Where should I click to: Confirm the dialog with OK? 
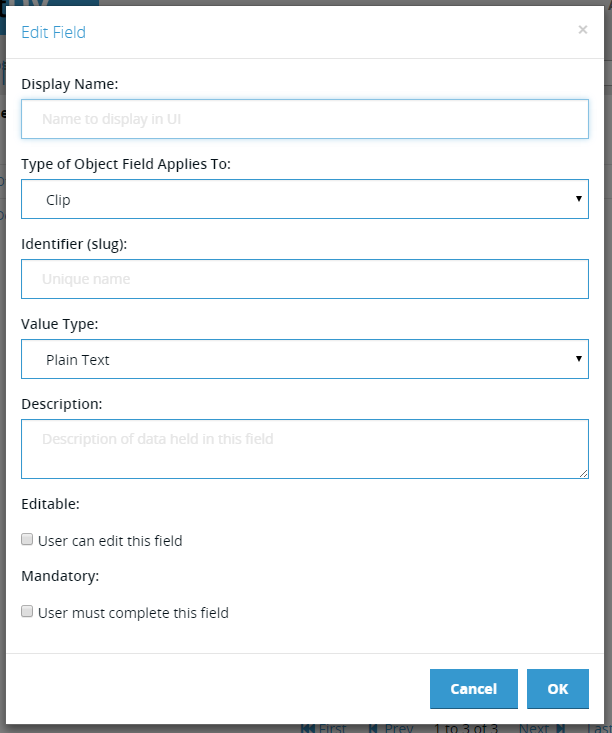(x=558, y=689)
